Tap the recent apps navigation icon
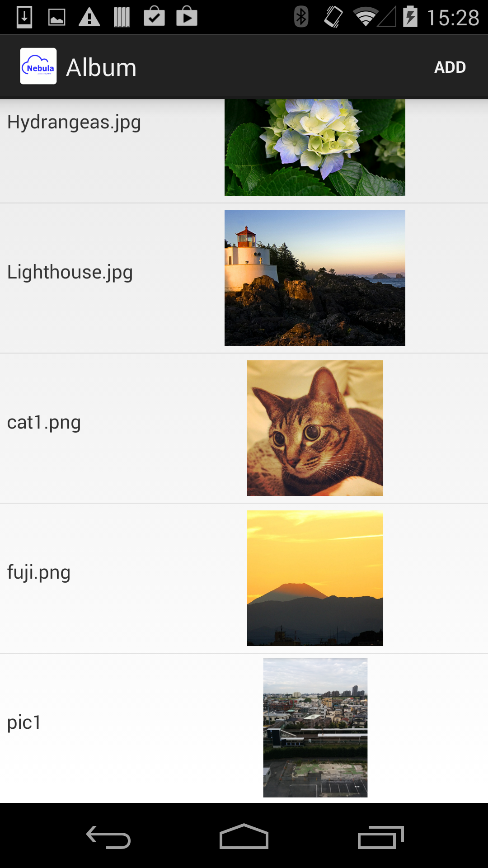Screen dimensions: 488x868 coord(380,837)
